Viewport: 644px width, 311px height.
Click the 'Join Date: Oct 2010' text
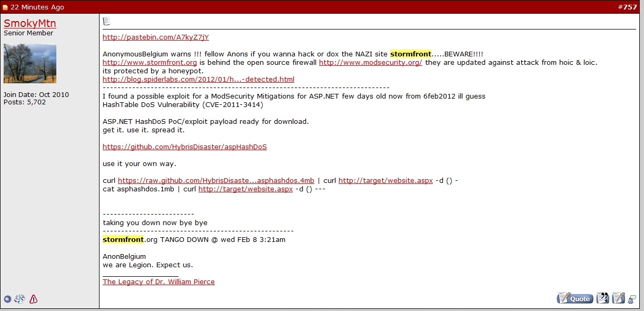[36, 95]
